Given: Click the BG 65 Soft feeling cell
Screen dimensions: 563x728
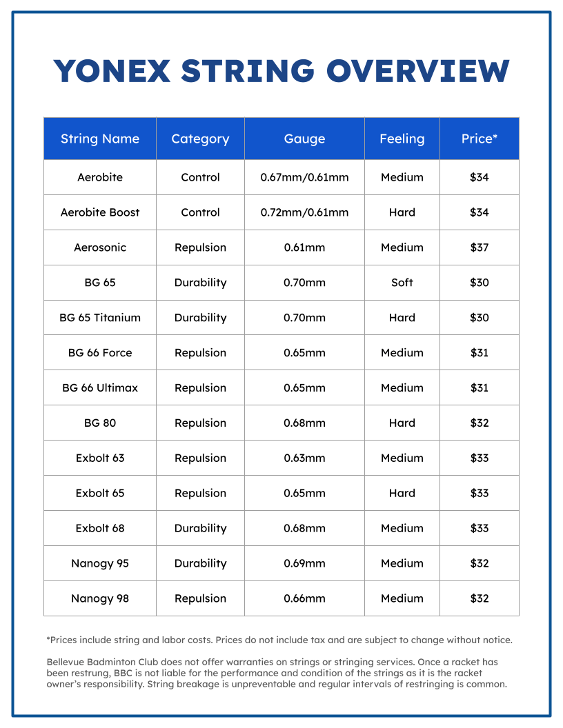Looking at the screenshot, I should tap(402, 282).
